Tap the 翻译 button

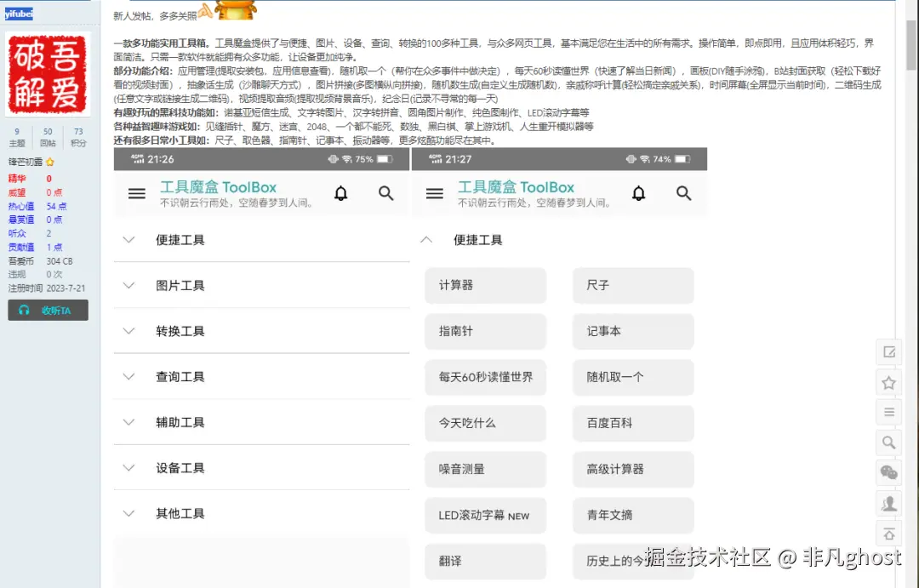coord(485,561)
